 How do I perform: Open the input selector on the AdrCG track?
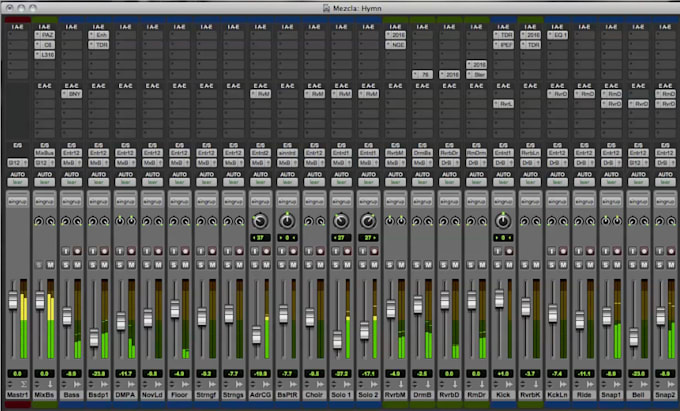click(x=260, y=153)
